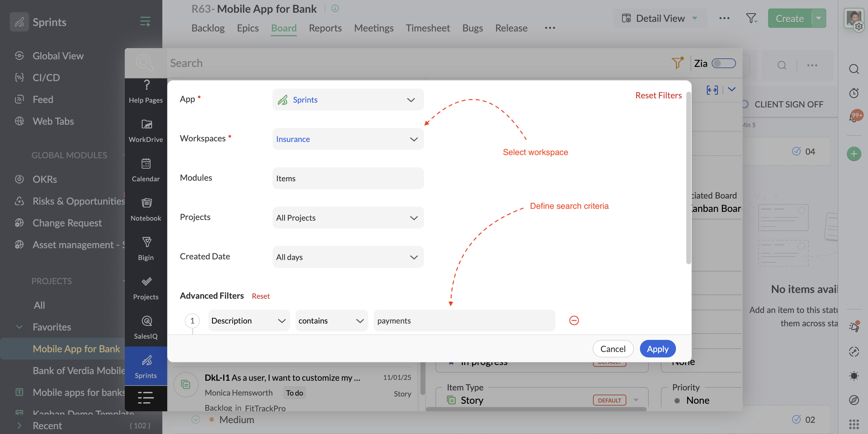
Task: Open Change Request in the sidebar
Action: coord(67,223)
